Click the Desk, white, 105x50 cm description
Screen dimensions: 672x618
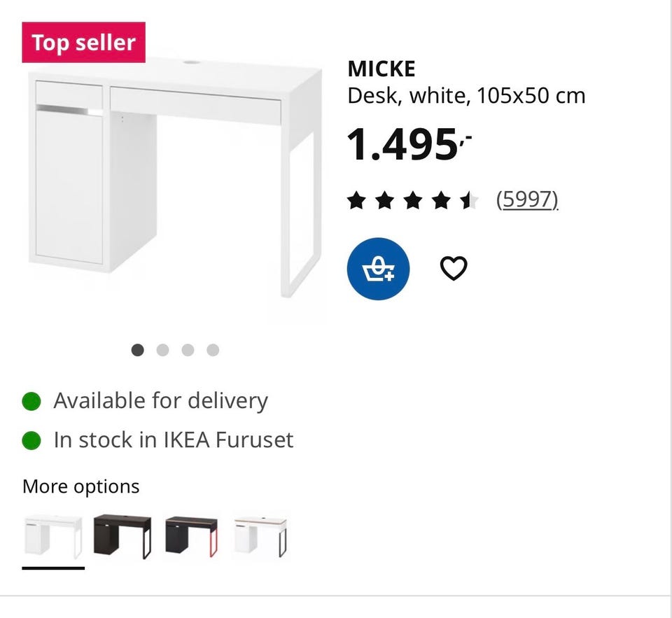pyautogui.click(x=466, y=95)
